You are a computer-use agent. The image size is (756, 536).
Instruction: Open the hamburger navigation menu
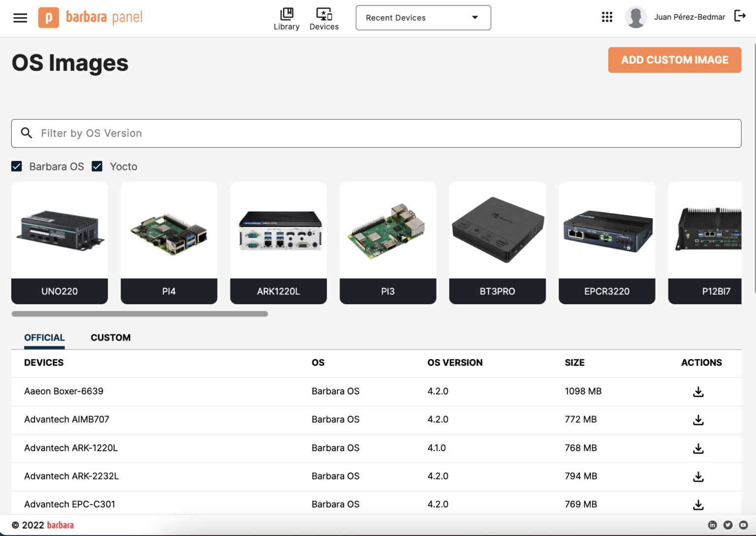point(20,18)
